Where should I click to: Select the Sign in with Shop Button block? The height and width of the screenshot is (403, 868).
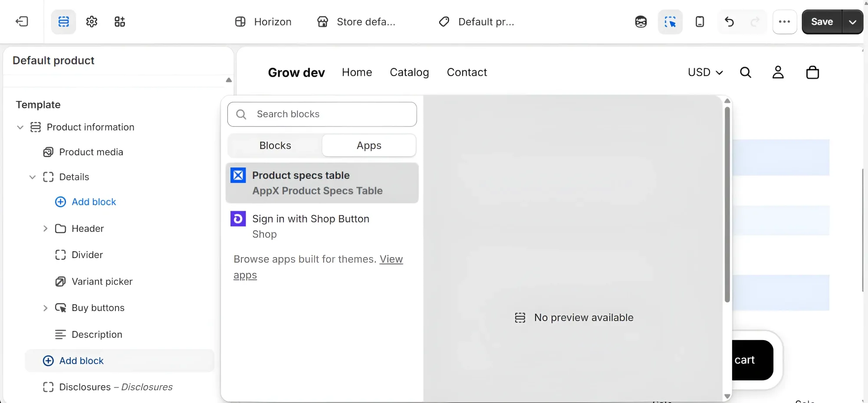point(322,226)
